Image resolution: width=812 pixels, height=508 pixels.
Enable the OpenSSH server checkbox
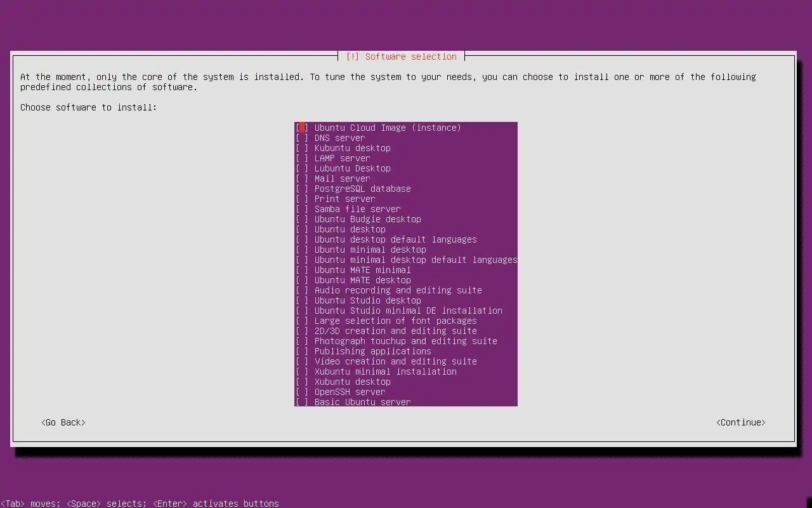[x=302, y=392]
